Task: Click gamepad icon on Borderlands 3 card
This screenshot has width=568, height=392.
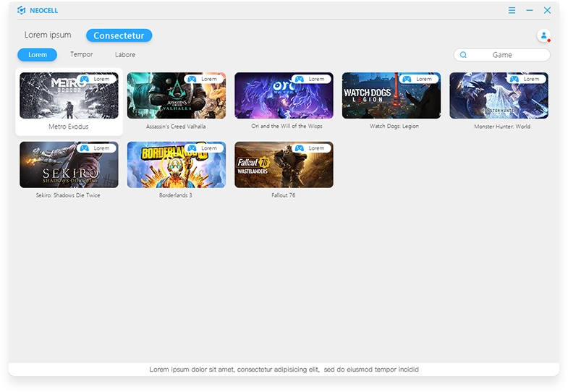Action: click(192, 148)
